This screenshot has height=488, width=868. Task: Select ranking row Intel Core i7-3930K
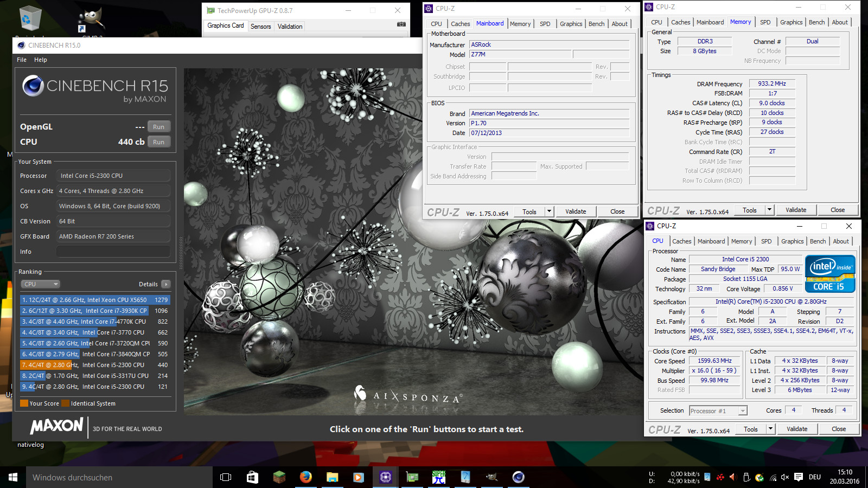[95, 311]
